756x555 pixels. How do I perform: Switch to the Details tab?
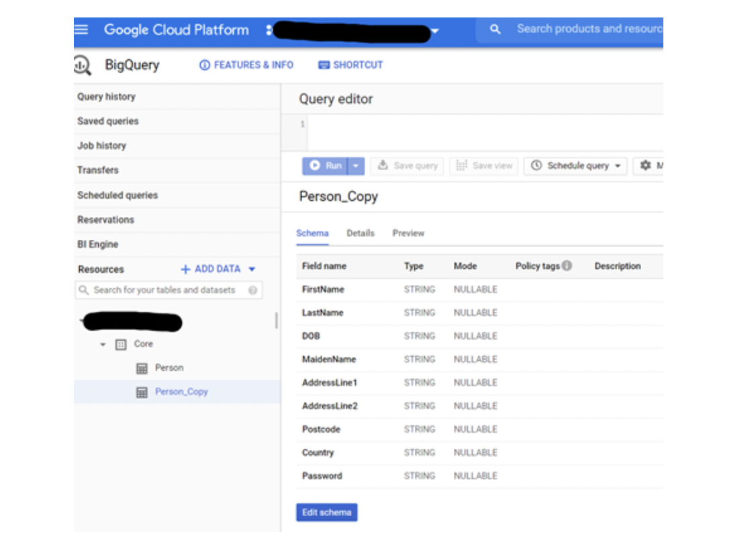tap(361, 233)
